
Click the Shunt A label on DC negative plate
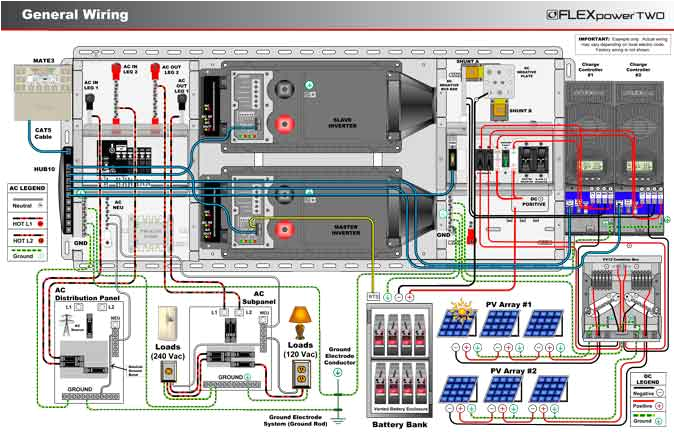(466, 59)
